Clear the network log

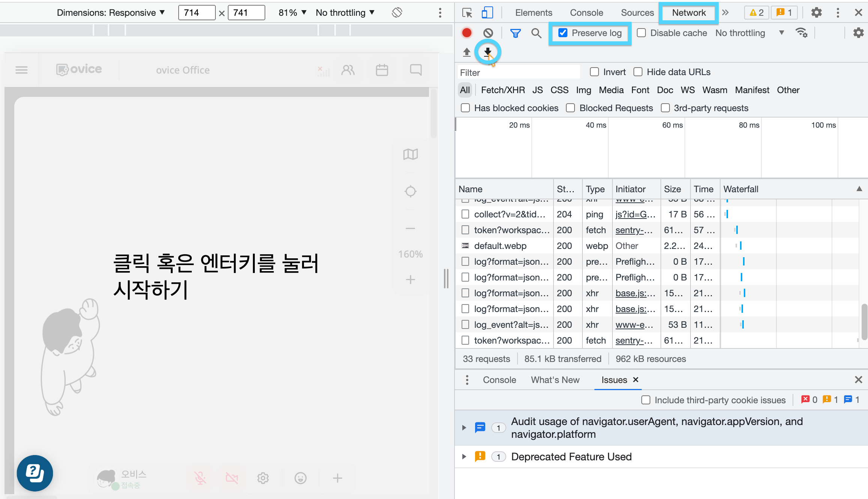[x=488, y=33]
